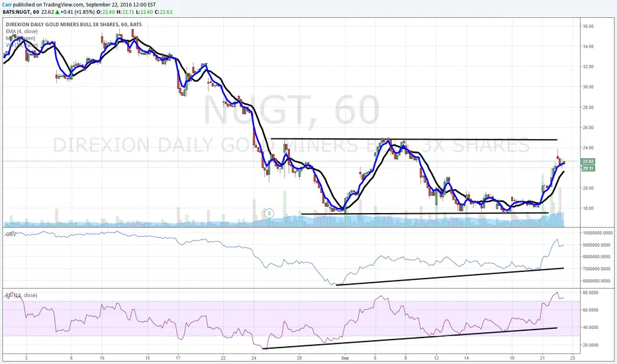The image size is (617, 364).
Task: Select the 'EMA (4, close)' indicator legend
Action: click(22, 31)
